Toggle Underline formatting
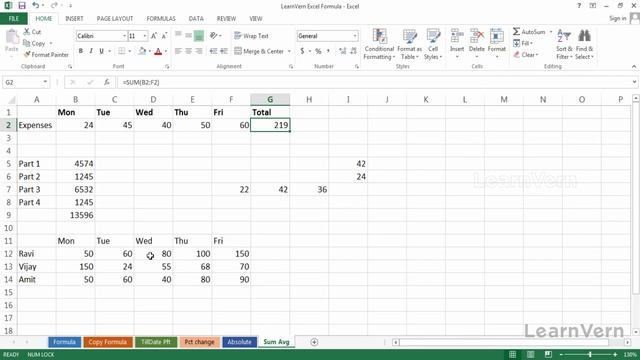This screenshot has width=640, height=360. point(101,51)
